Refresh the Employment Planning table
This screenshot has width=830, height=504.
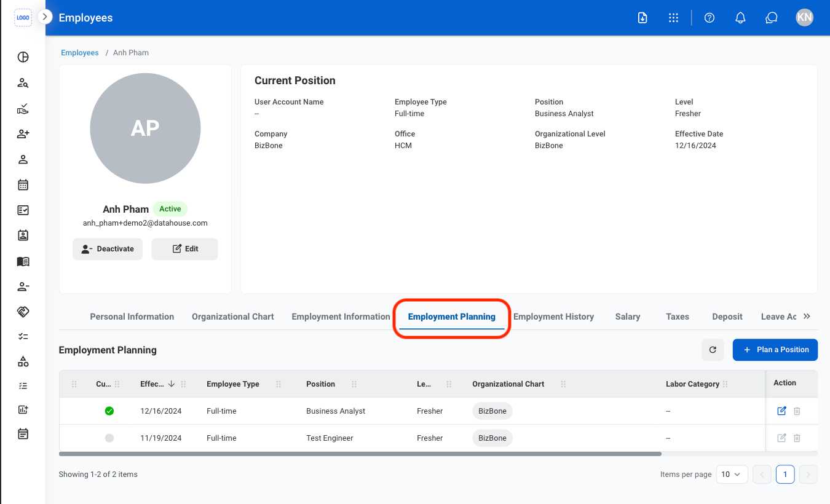[713, 350]
